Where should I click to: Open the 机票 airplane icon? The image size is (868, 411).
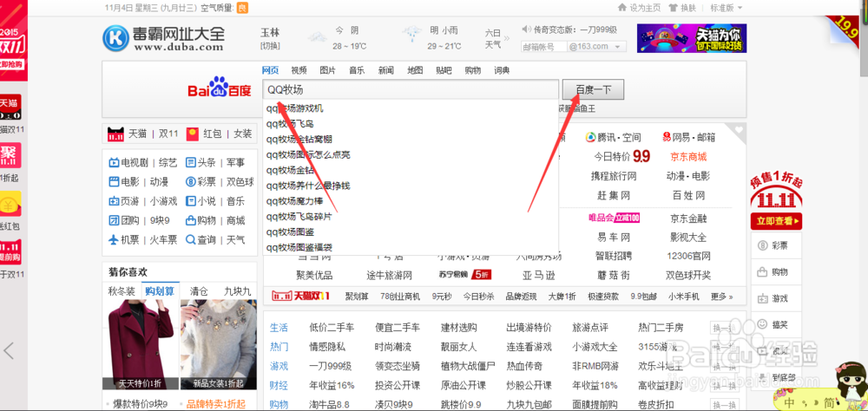114,239
